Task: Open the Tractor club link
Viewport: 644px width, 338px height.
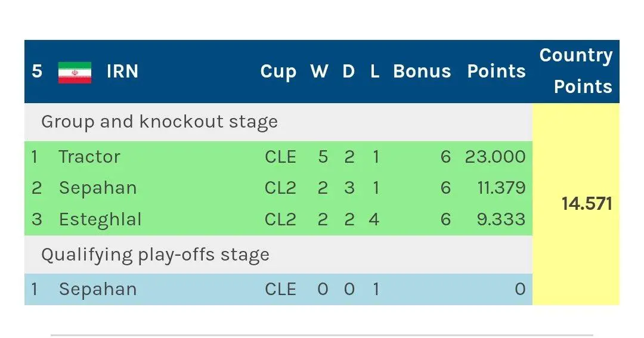Action: click(89, 157)
